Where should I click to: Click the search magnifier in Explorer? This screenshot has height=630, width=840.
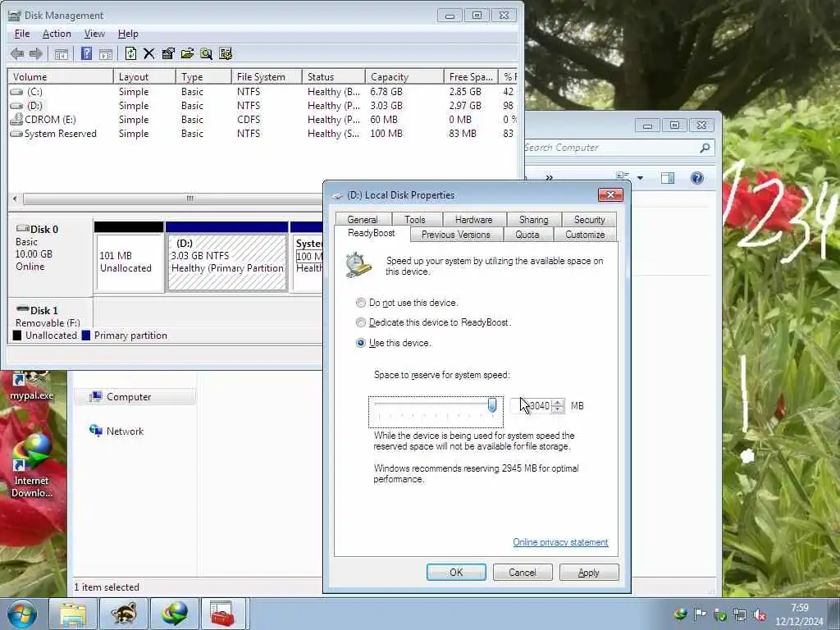click(705, 148)
